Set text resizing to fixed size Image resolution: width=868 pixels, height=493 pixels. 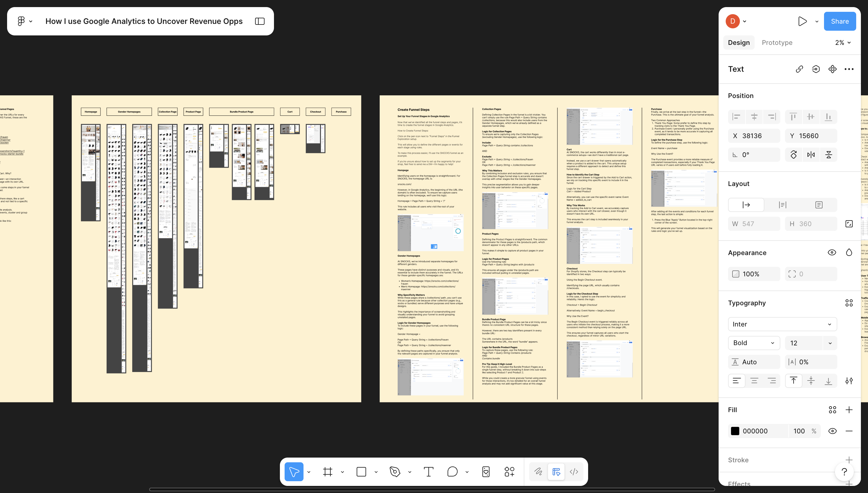[819, 205]
